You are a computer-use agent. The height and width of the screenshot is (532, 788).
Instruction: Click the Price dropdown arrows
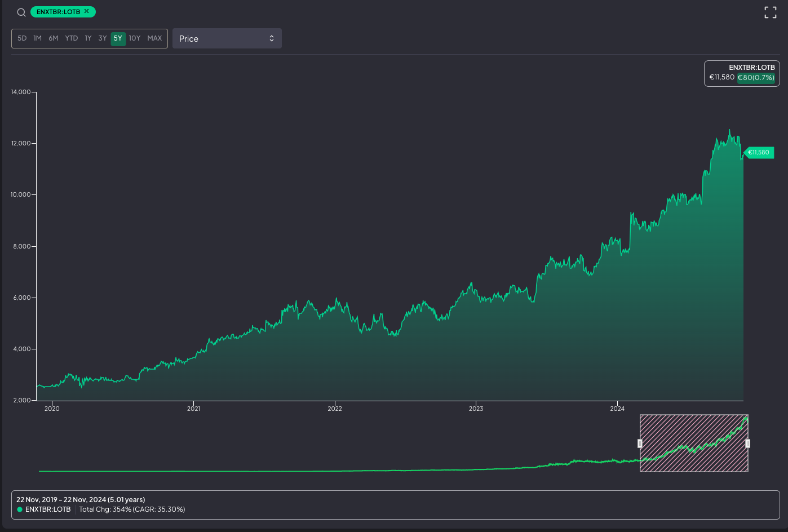272,38
